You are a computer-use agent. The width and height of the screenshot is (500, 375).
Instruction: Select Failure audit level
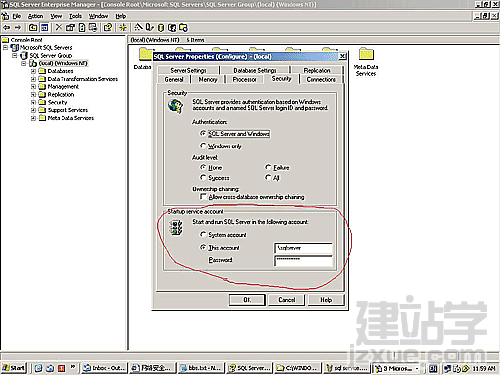pyautogui.click(x=268, y=167)
